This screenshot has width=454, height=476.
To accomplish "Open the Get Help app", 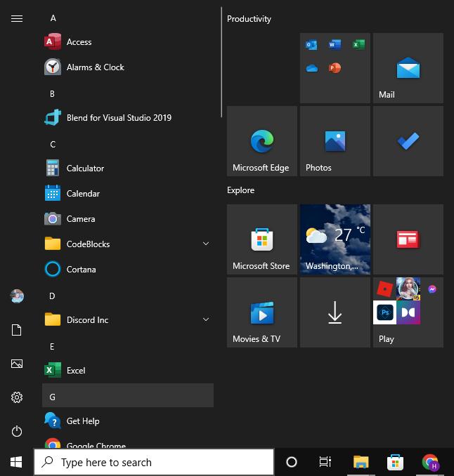I will tap(128, 421).
